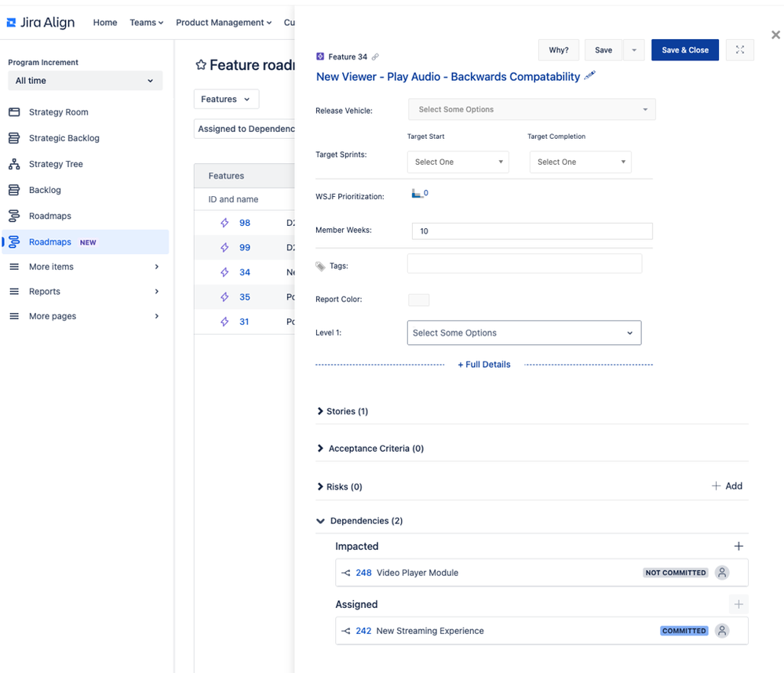This screenshot has width=784, height=673.
Task: Expand More items in sidebar
Action: click(156, 267)
